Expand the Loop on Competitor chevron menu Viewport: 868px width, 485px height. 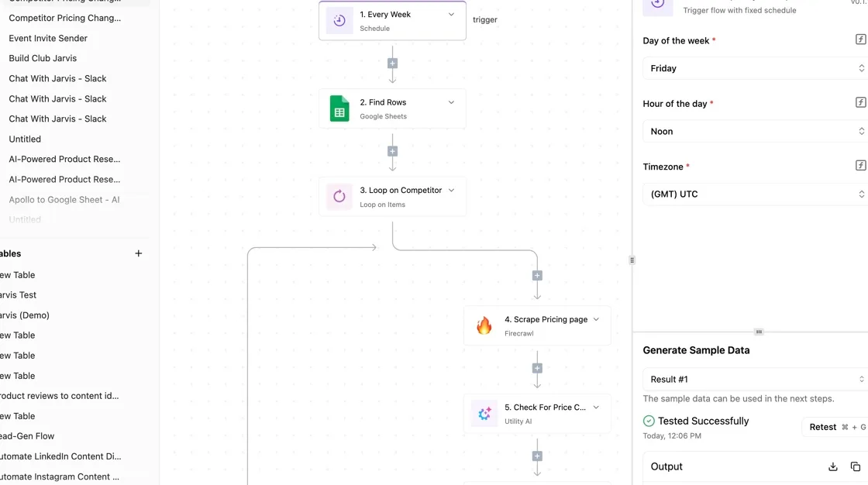[x=451, y=191]
